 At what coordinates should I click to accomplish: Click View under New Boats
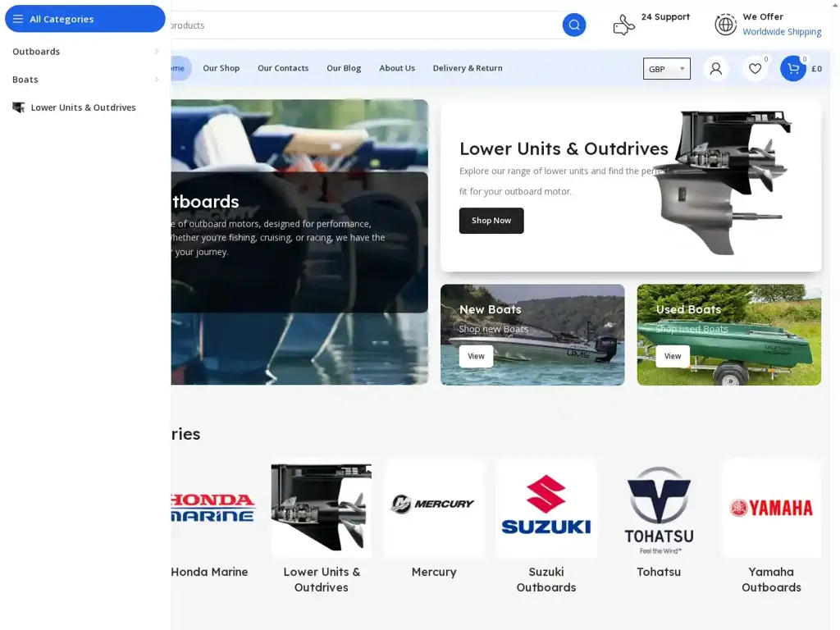click(476, 356)
